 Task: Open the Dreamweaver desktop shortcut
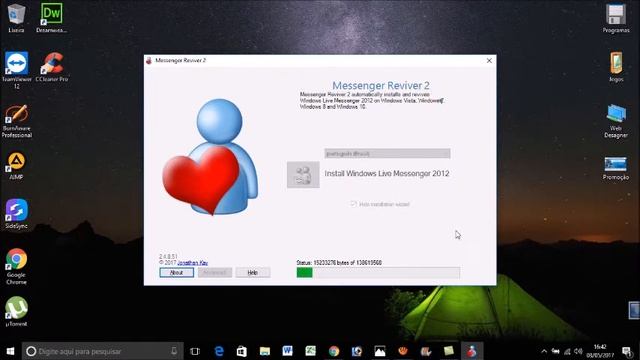tap(51, 17)
